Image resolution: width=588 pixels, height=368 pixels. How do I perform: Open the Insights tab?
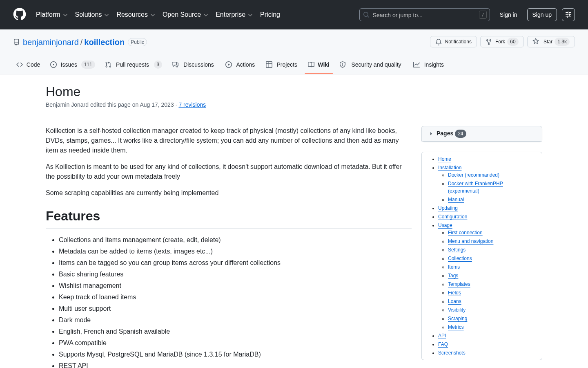coord(428,65)
